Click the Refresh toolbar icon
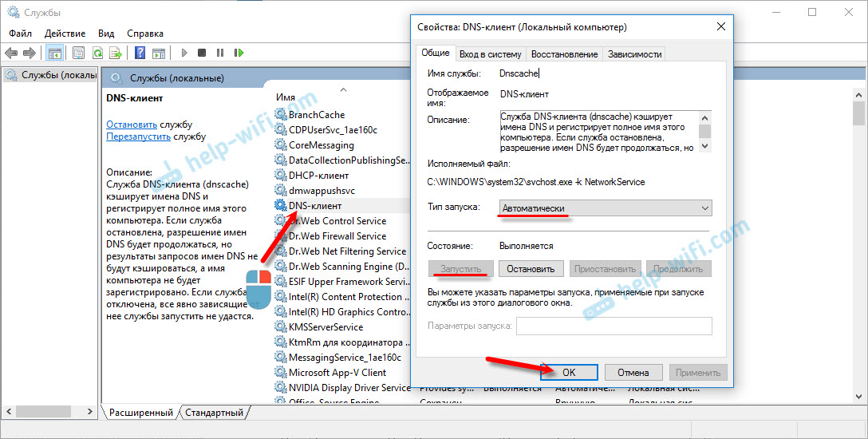The width and height of the screenshot is (868, 439). pos(97,53)
